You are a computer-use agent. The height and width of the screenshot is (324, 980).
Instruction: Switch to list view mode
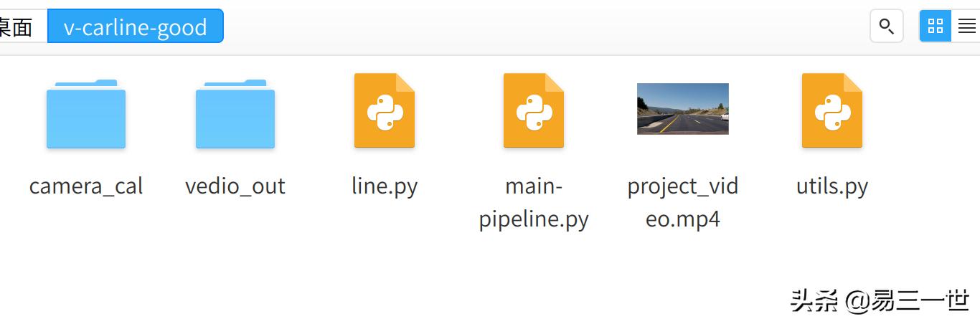point(966,27)
